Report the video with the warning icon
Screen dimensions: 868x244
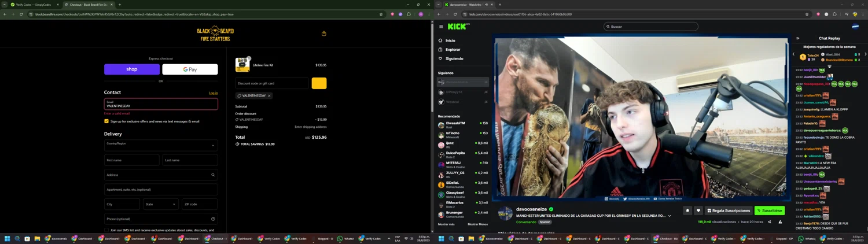[780, 222]
